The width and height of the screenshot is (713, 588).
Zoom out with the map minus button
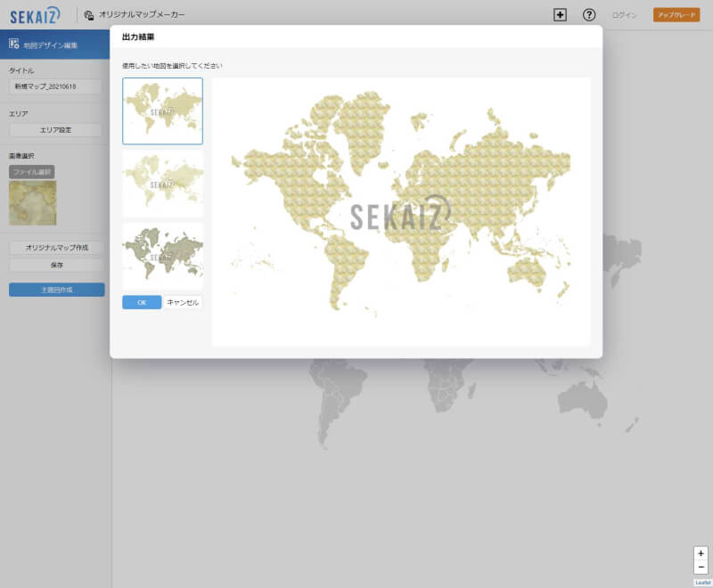coord(701,567)
